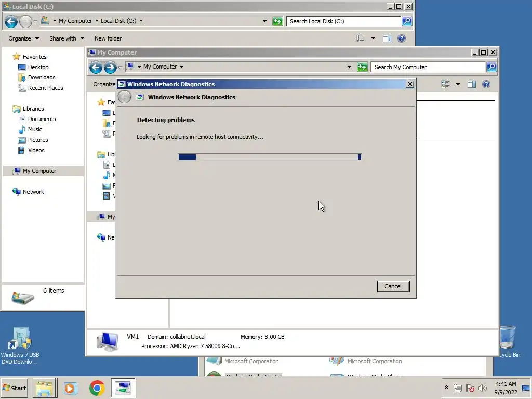This screenshot has width=532, height=399.
Task: Refresh the Local Disk (C:) address bar
Action: (277, 21)
